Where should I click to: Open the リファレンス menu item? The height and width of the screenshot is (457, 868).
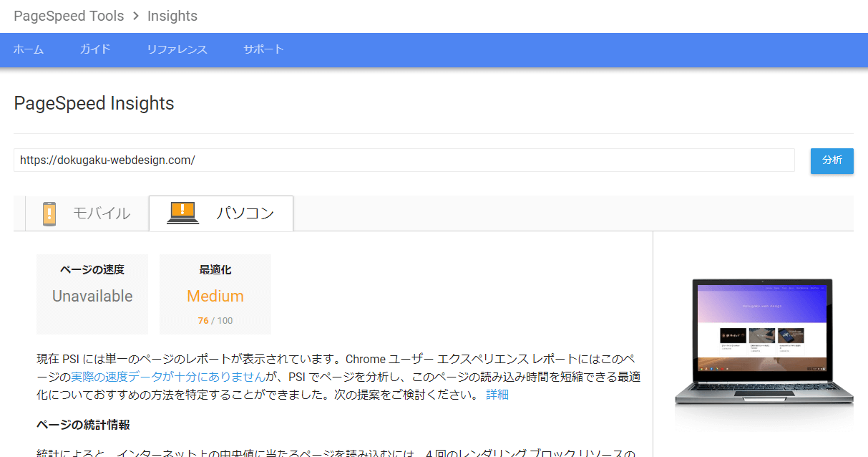pyautogui.click(x=177, y=49)
